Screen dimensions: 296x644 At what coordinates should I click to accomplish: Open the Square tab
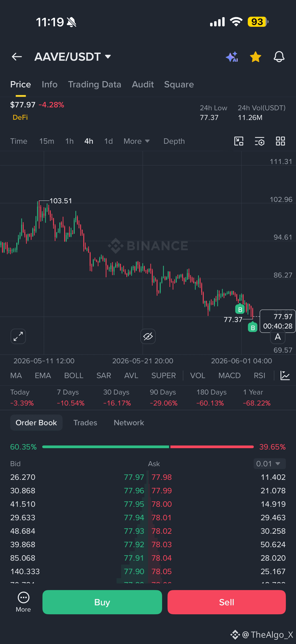[x=179, y=84]
